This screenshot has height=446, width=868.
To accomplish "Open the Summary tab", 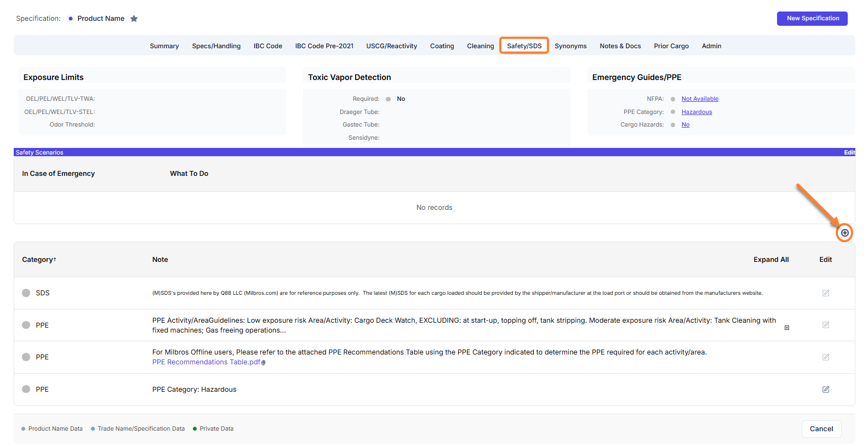I will [164, 46].
